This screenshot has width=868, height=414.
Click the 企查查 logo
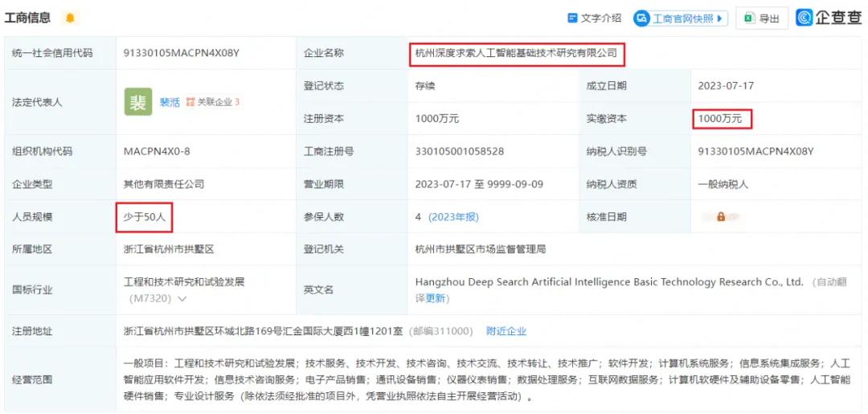828,18
